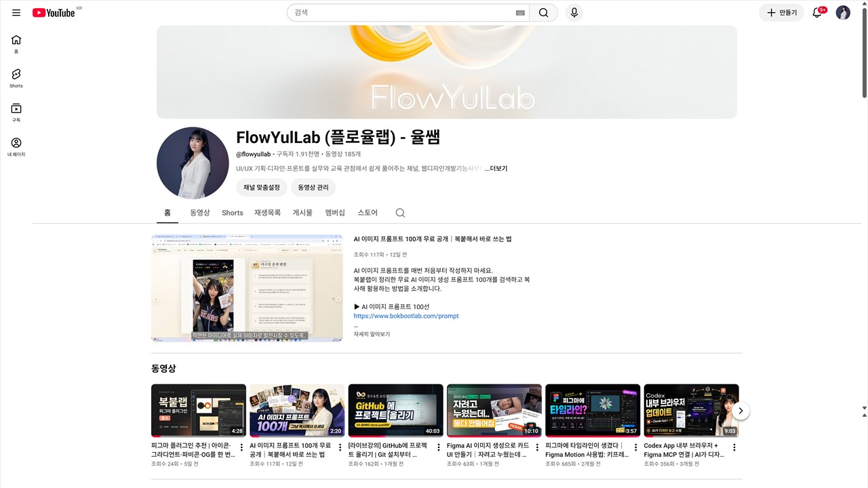Image resolution: width=868 pixels, height=488 pixels.
Task: Open GitHub에 프로젝트 올리기 thumbnail
Action: 395,411
